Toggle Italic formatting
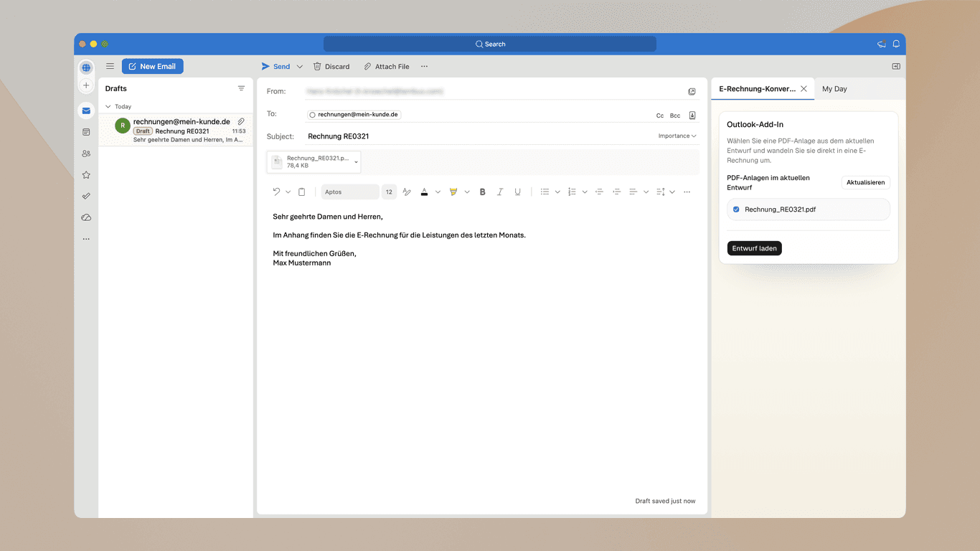This screenshot has width=980, height=551. pos(500,192)
